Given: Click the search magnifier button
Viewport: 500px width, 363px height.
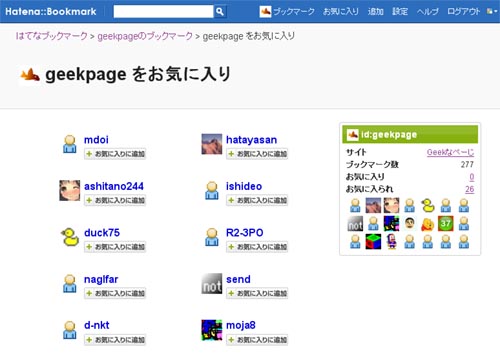Looking at the screenshot, I should point(220,11).
